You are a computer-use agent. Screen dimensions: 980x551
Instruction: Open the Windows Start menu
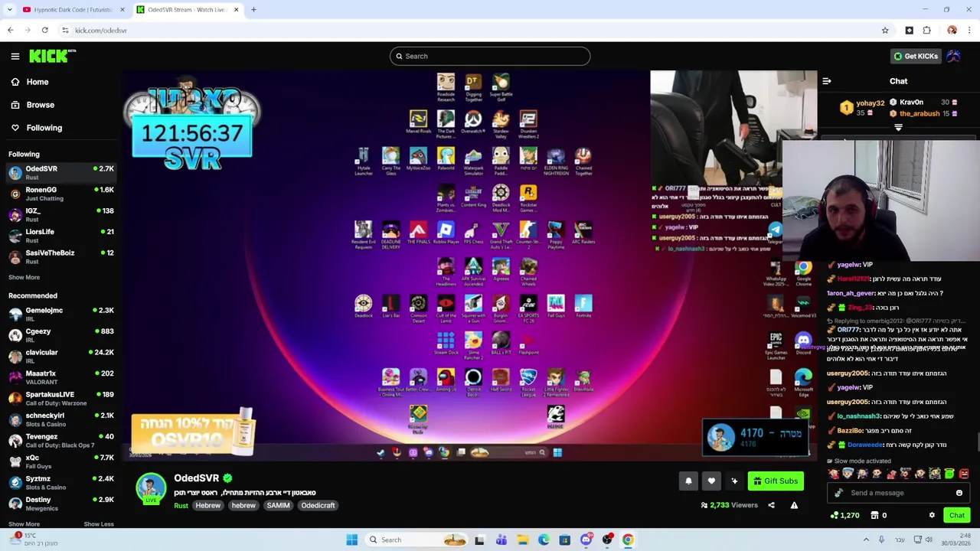click(352, 540)
